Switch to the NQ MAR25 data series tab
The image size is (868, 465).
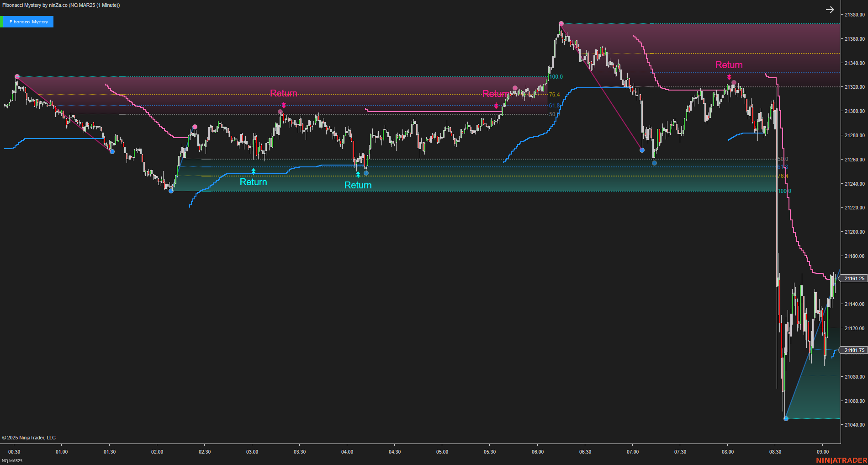pos(12,460)
